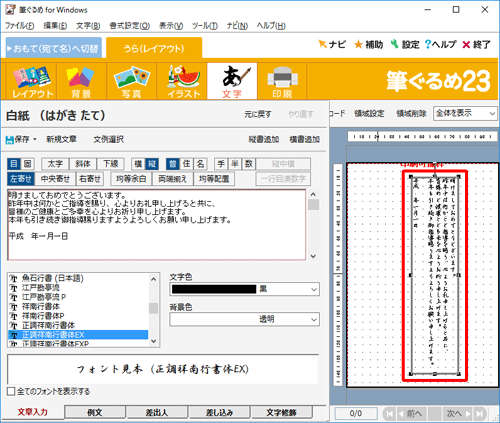Open the 印刷 print icon
The image size is (500, 423).
282,81
